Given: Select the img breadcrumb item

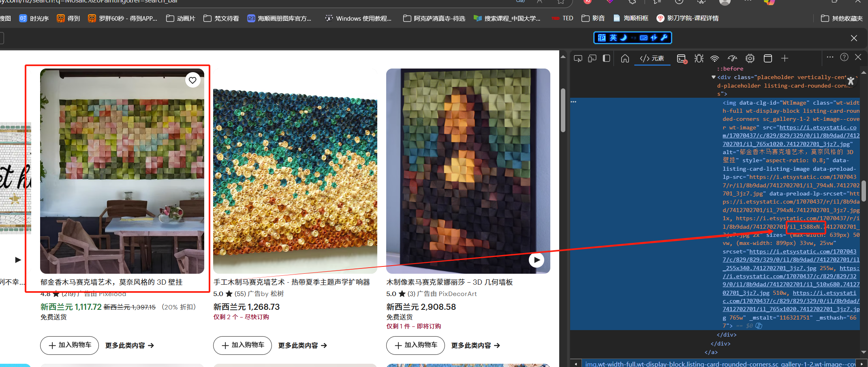Looking at the screenshot, I should (x=720, y=364).
